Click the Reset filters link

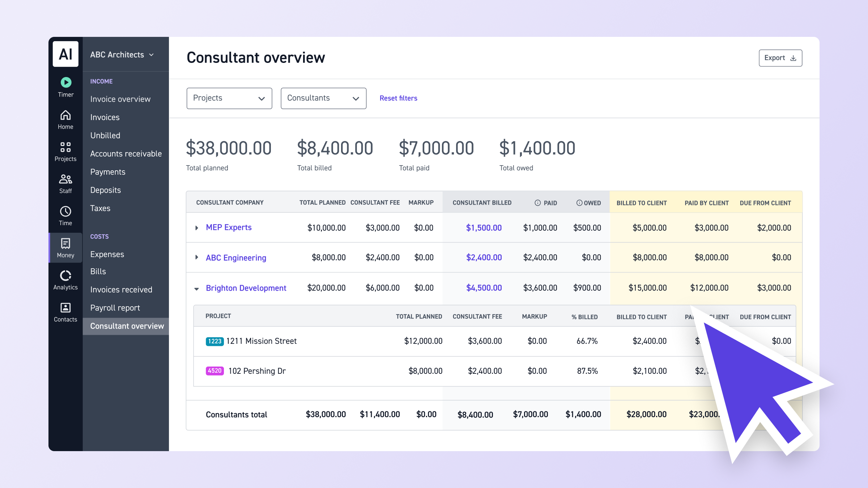(x=398, y=98)
